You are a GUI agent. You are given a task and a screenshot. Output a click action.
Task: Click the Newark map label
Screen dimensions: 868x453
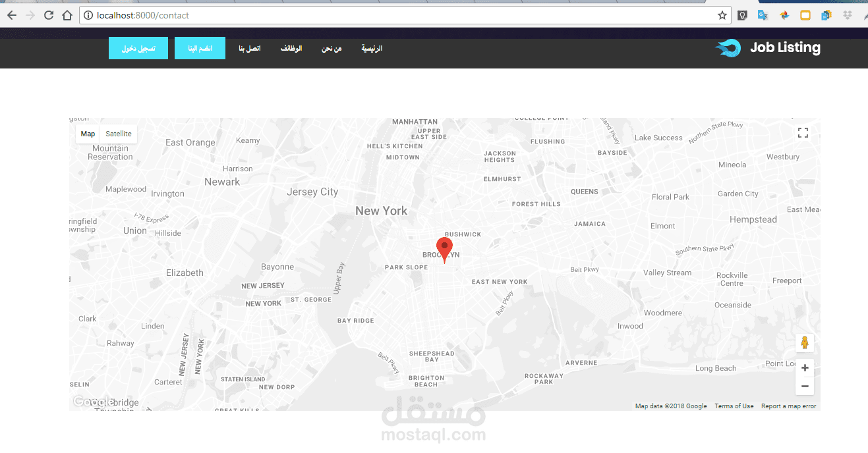(222, 182)
